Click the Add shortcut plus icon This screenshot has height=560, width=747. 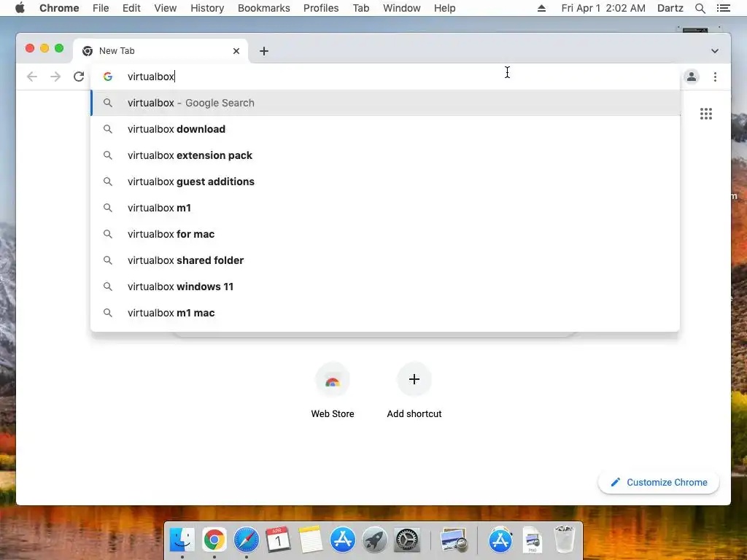pyautogui.click(x=414, y=379)
